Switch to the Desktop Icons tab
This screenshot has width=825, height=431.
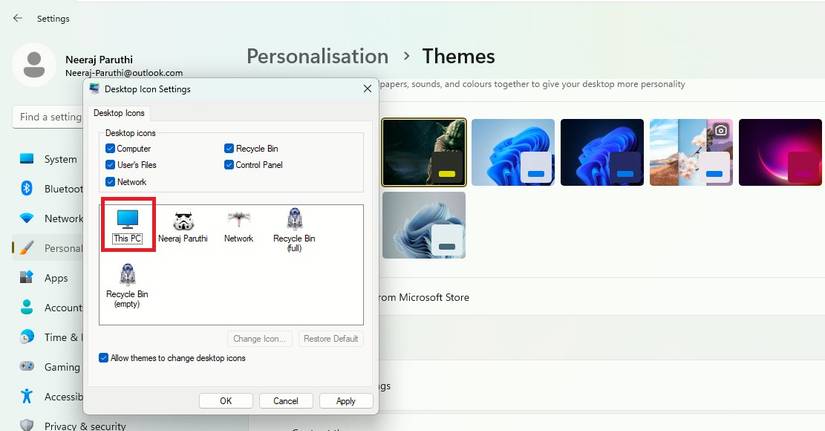click(x=119, y=114)
